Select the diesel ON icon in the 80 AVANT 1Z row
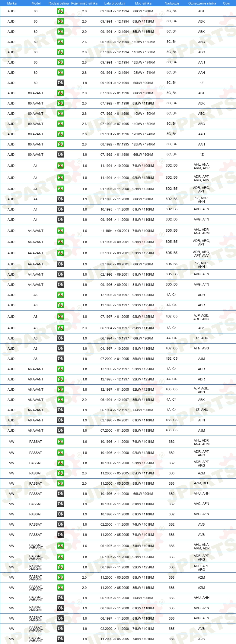 (x=61, y=155)
